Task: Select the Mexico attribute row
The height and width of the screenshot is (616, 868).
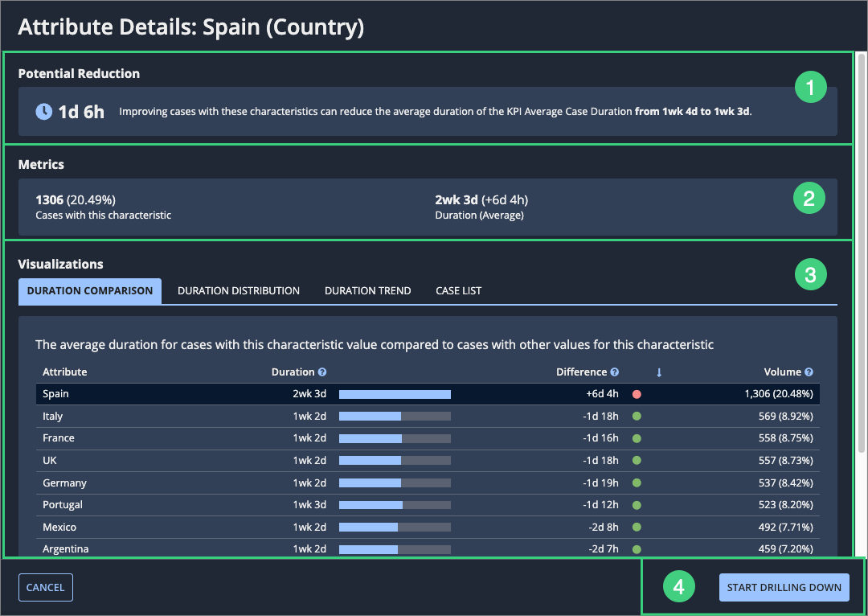Action: click(x=428, y=527)
